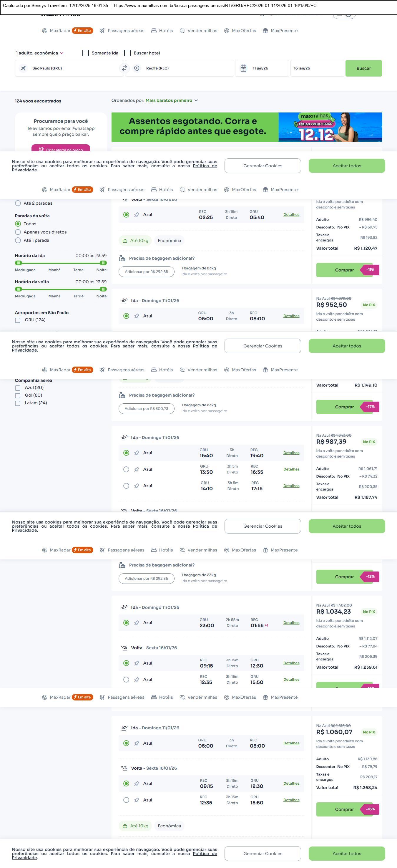
Task: Click the swap origin and destination arrows
Action: (124, 68)
